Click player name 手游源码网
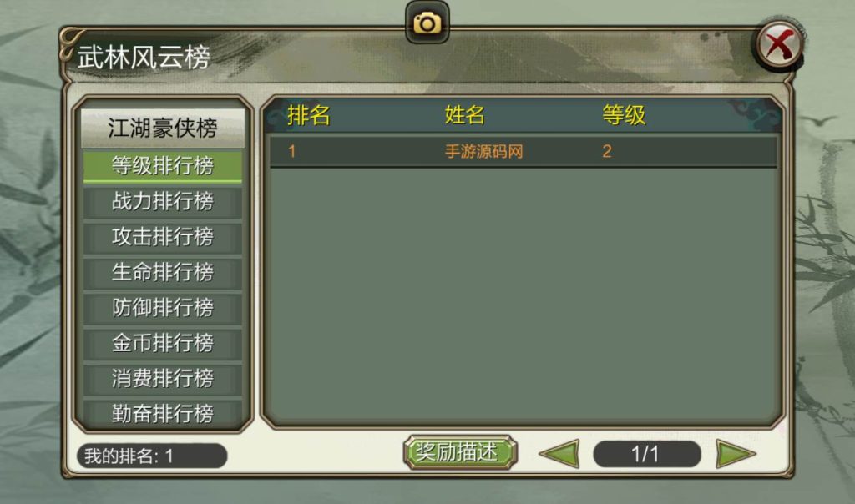 483,151
